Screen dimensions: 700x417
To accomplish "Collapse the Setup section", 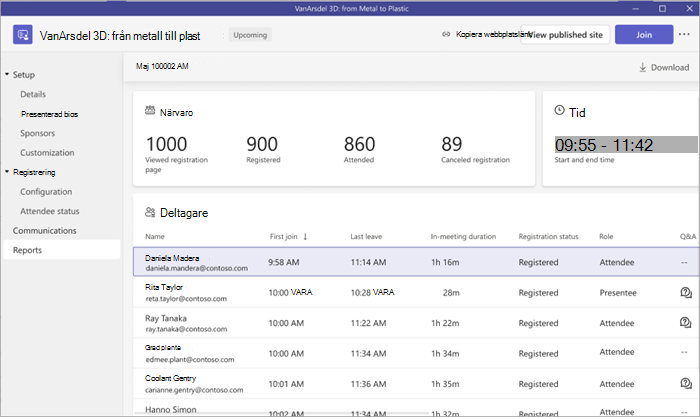I will [x=7, y=74].
